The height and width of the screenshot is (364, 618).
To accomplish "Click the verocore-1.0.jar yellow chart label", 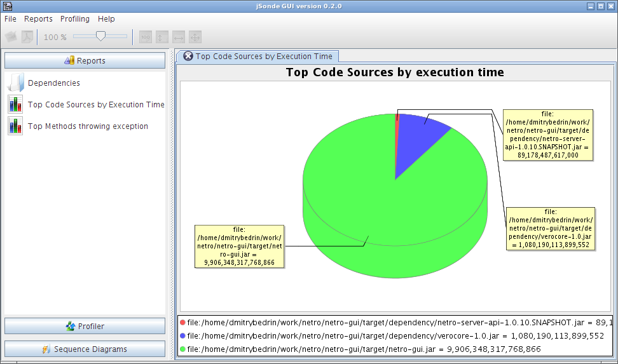I will point(551,229).
